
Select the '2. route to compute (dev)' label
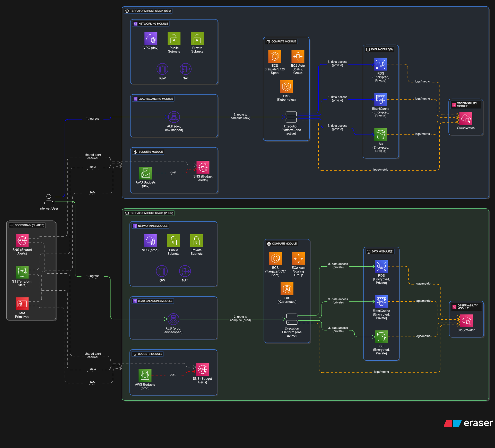(x=240, y=116)
